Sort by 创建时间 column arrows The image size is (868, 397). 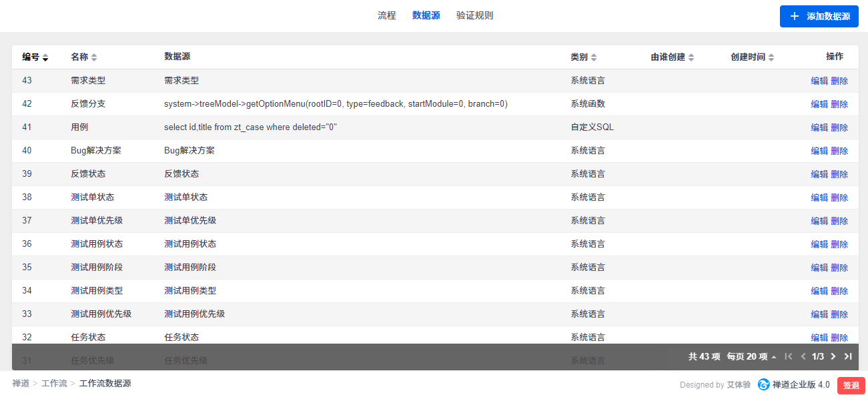(771, 57)
